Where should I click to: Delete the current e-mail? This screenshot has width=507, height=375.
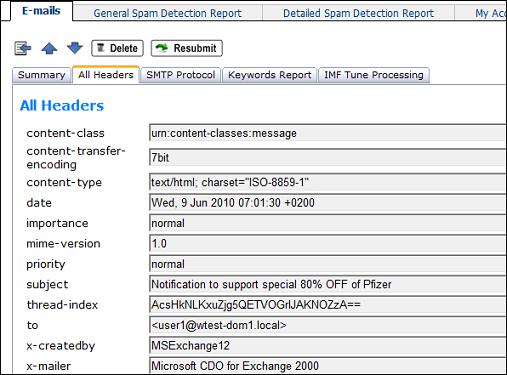coord(117,48)
